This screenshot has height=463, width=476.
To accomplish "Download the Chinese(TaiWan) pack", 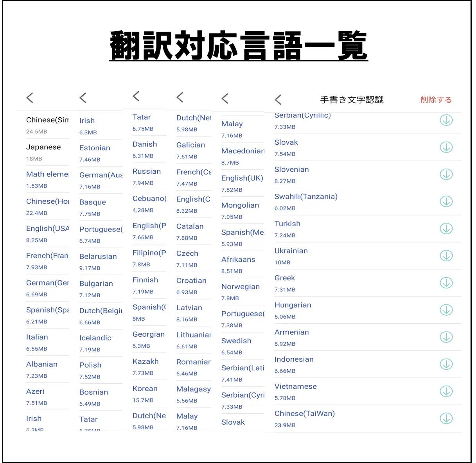I will click(446, 418).
